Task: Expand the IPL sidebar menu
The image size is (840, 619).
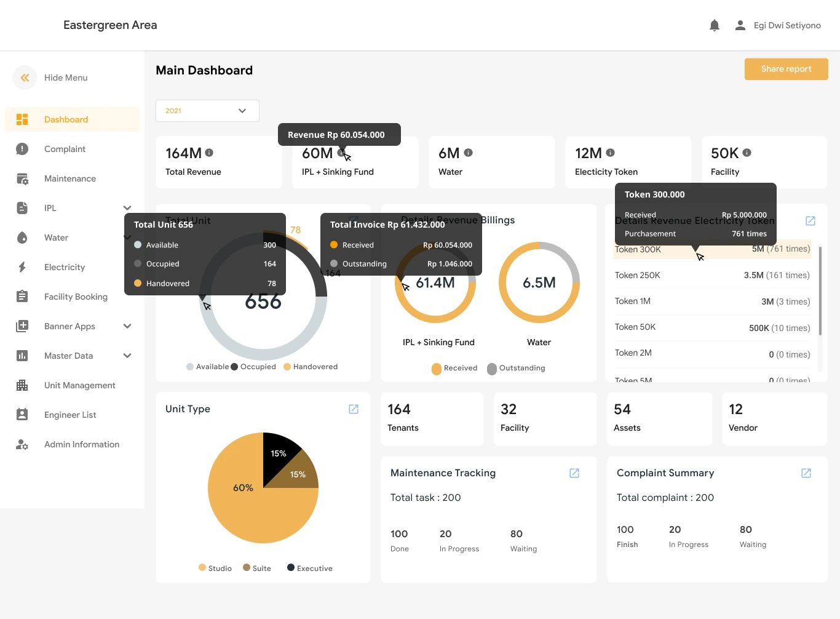Action: coord(127,208)
